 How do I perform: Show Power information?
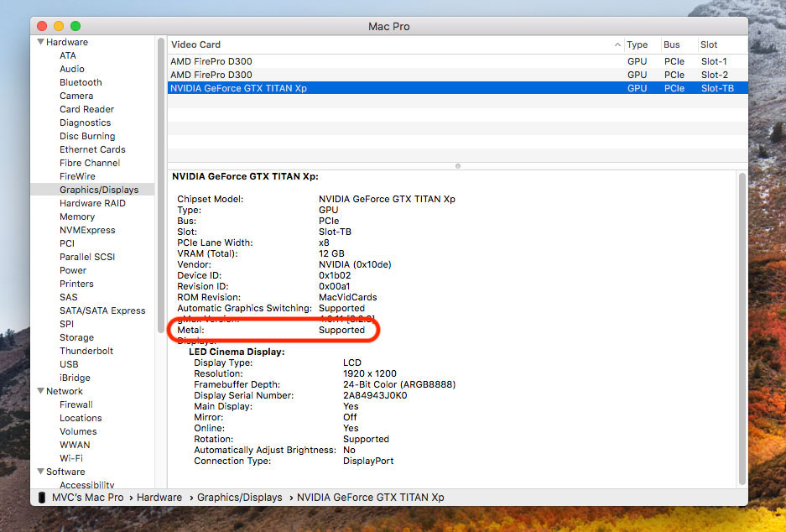click(73, 270)
